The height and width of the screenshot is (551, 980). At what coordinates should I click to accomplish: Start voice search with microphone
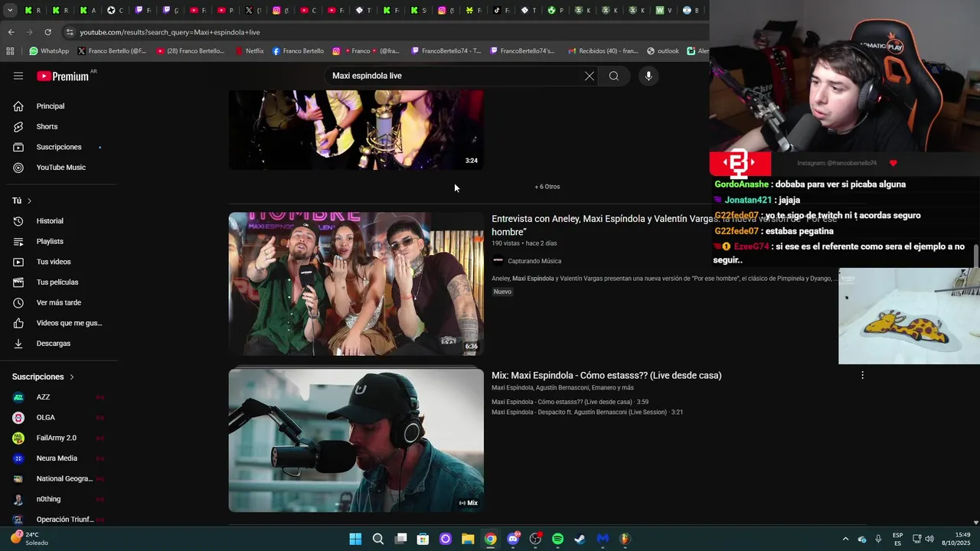click(648, 76)
